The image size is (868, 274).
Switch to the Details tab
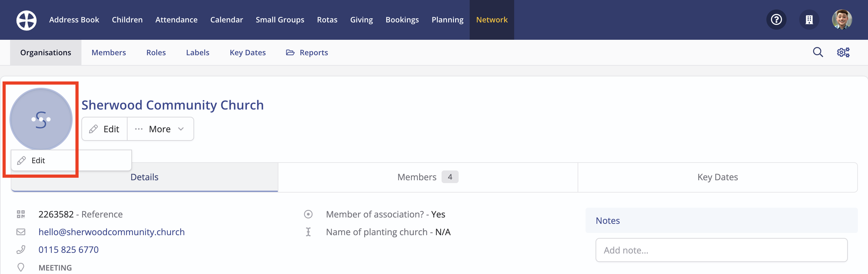pos(145,177)
